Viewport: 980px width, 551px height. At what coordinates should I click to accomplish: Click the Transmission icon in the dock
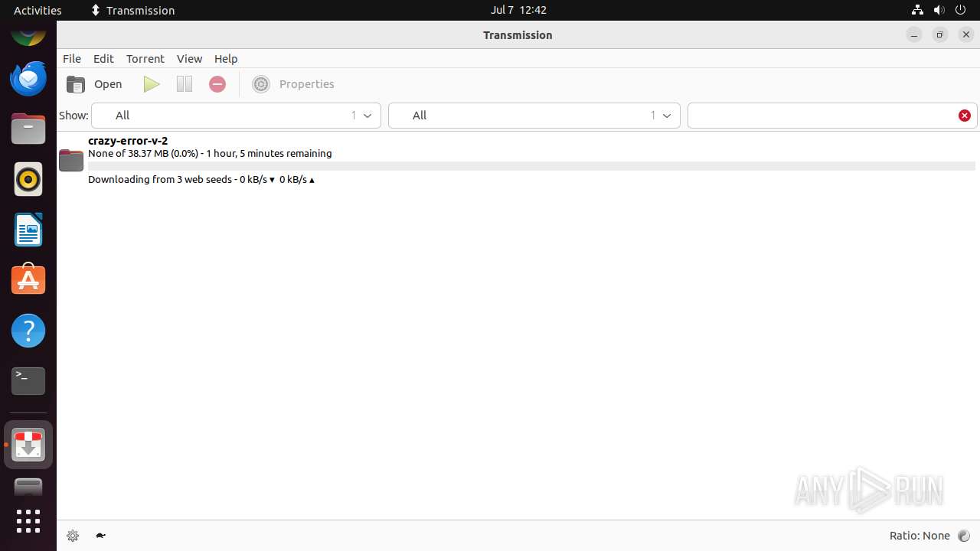click(x=28, y=445)
